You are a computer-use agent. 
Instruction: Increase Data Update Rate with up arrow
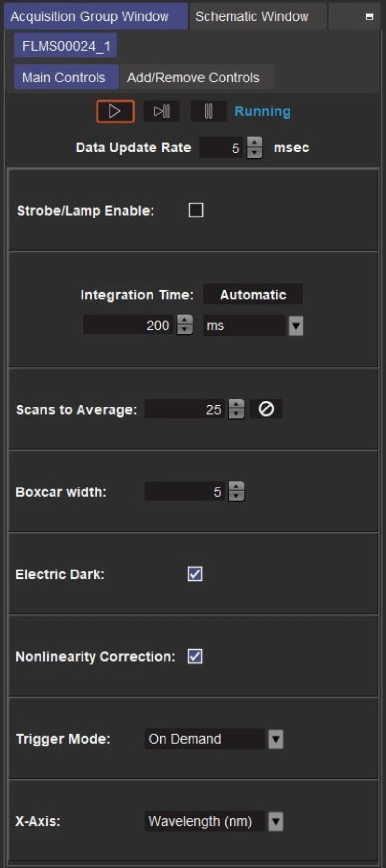tap(254, 143)
